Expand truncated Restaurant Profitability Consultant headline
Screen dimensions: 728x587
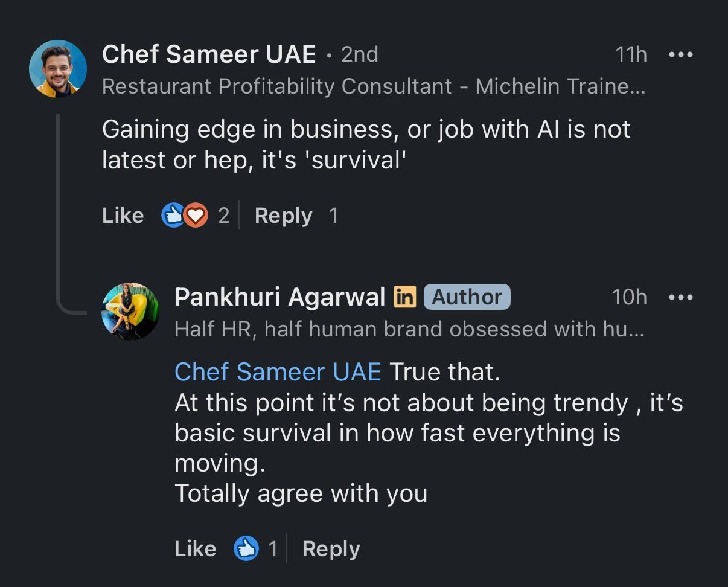point(373,86)
